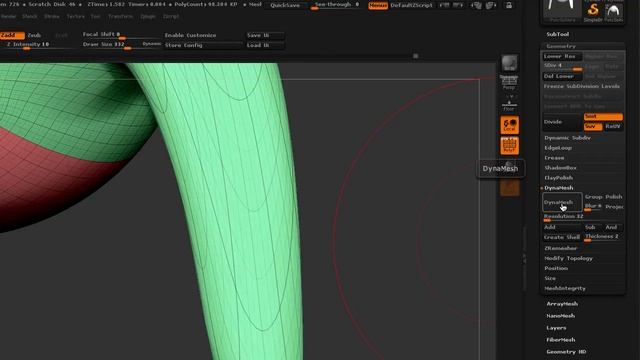Select the SimpleBrush S tool thumbnail
Image resolution: width=640 pixels, height=360 pixels.
593,11
